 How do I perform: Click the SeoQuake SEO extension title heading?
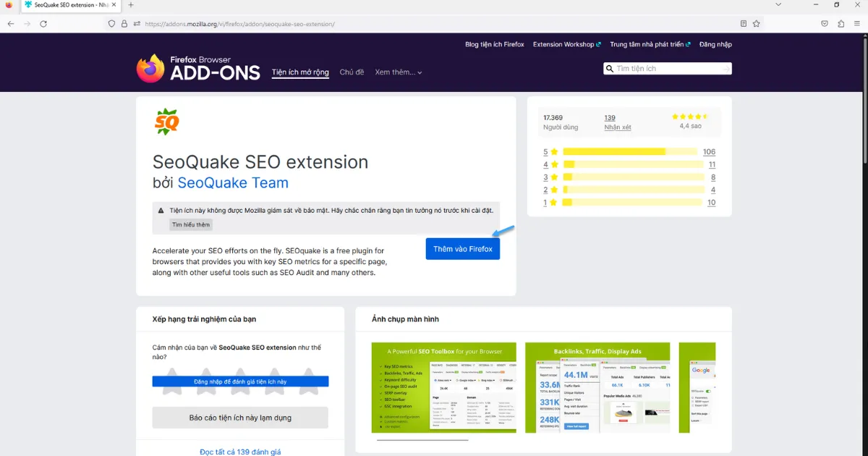click(260, 161)
